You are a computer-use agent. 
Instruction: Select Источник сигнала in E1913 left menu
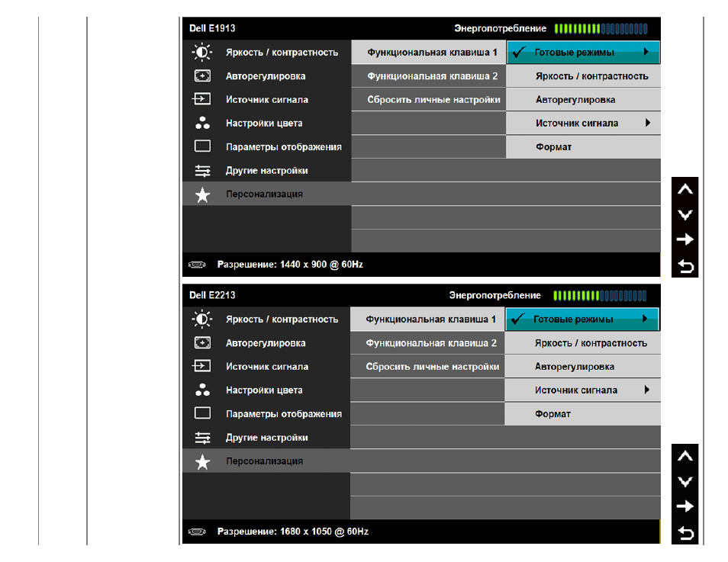(x=267, y=99)
